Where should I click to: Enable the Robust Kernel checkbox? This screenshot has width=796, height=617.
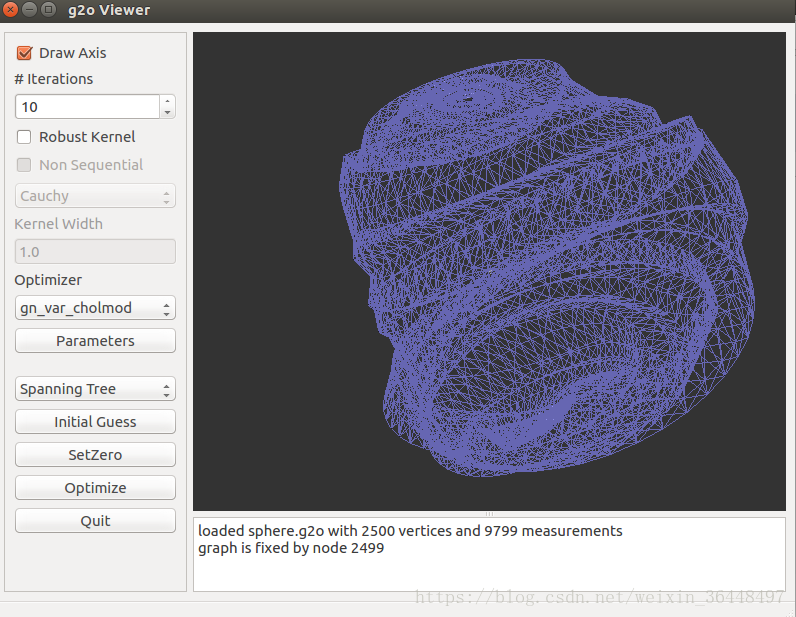pyautogui.click(x=24, y=137)
